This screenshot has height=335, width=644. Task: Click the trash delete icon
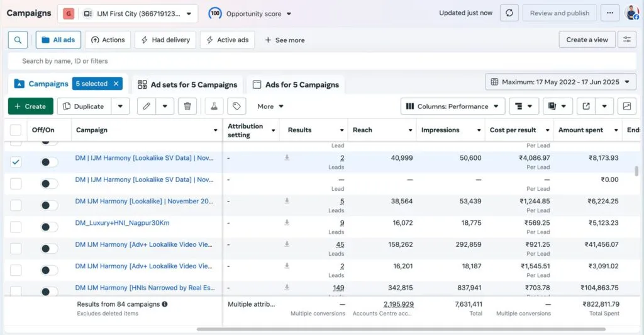click(187, 106)
